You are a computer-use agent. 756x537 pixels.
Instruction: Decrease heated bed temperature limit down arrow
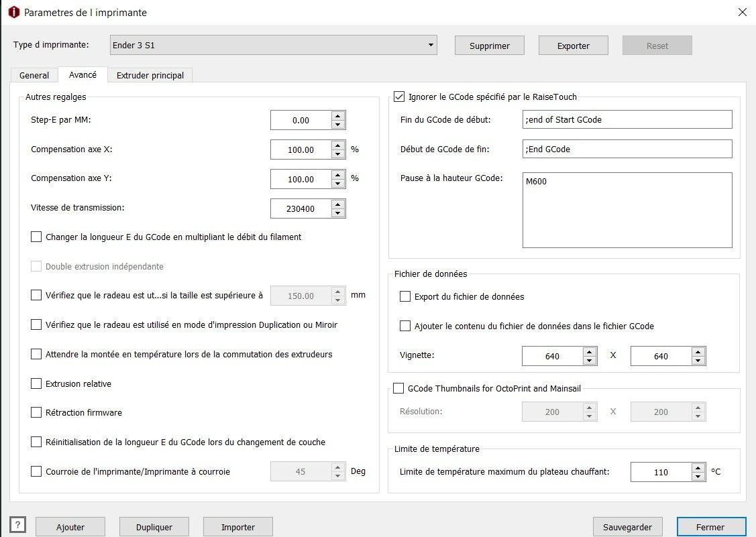[698, 476]
